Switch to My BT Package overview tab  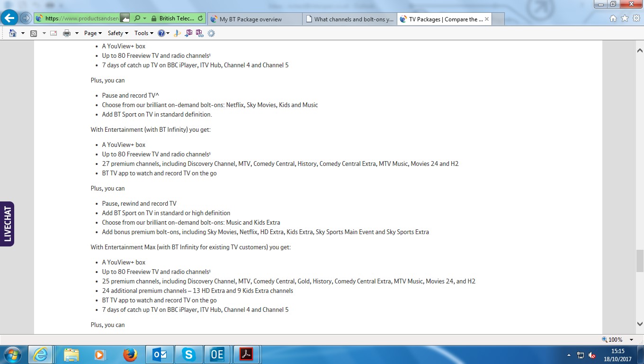point(254,19)
